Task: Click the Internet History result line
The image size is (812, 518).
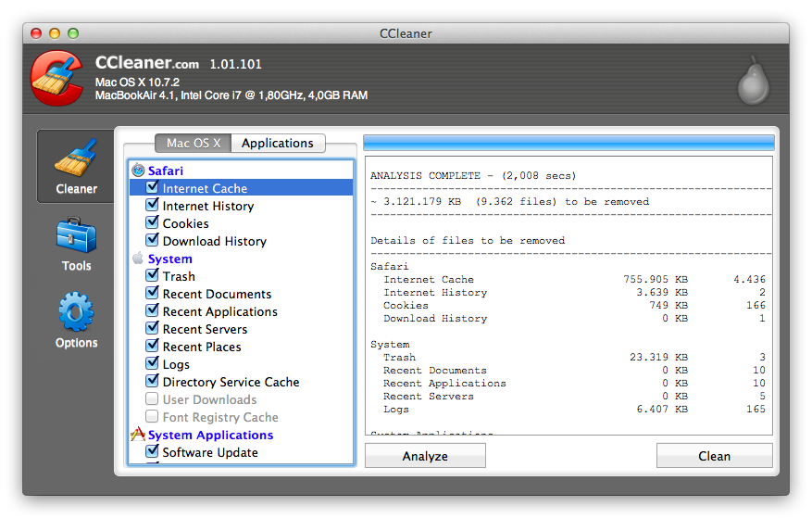Action: 574,293
